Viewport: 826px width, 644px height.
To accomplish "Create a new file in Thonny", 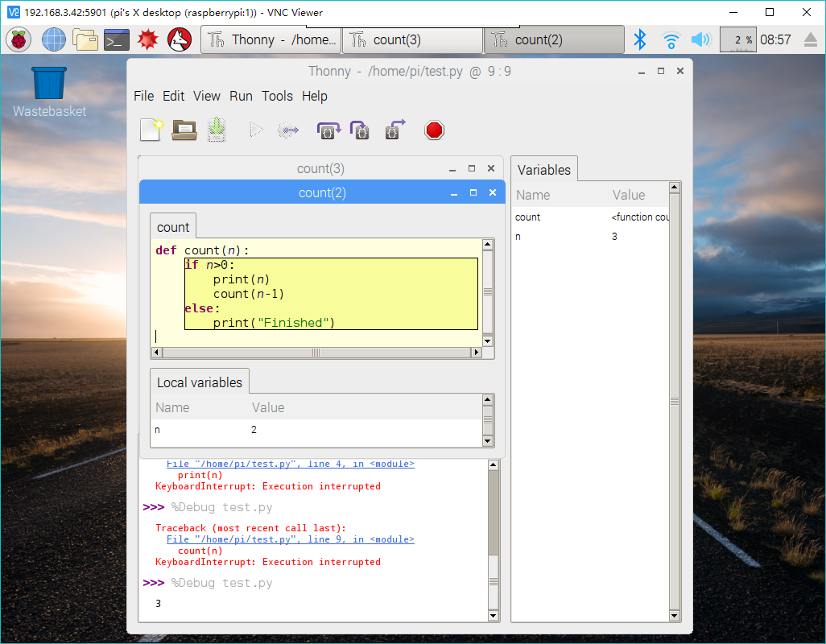I will [151, 130].
